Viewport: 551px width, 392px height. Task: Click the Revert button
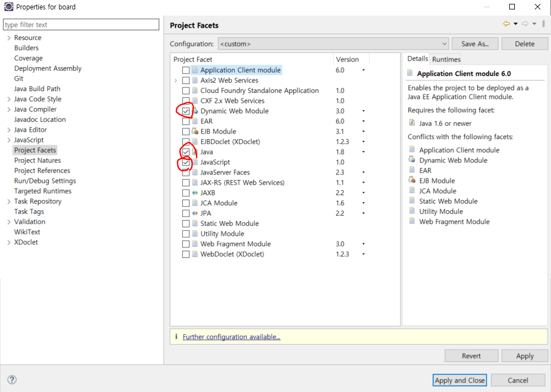click(x=471, y=356)
